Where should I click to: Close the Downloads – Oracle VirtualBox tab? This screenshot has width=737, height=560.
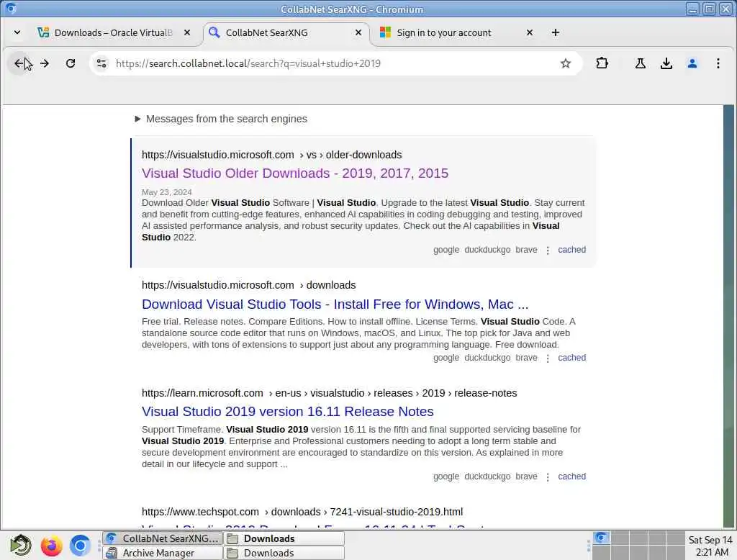coord(187,32)
